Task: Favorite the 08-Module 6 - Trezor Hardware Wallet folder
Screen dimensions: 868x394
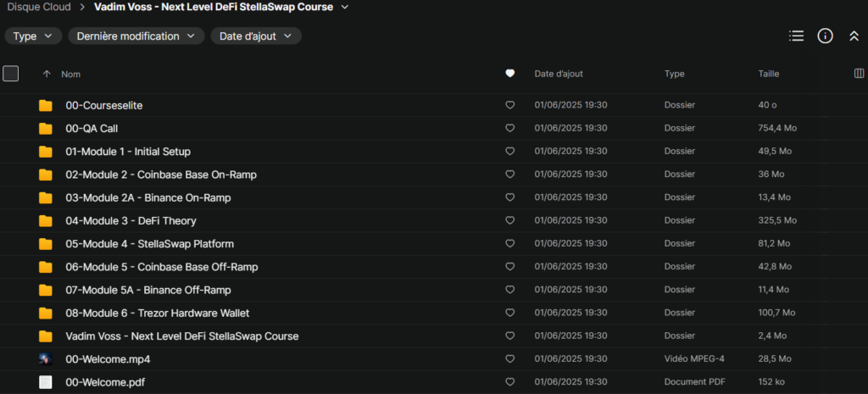Action: point(509,314)
